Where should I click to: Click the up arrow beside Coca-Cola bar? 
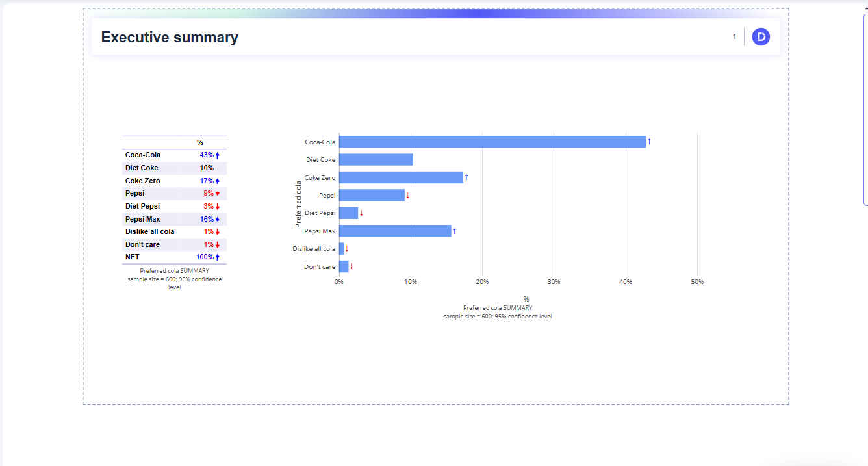pyautogui.click(x=649, y=142)
